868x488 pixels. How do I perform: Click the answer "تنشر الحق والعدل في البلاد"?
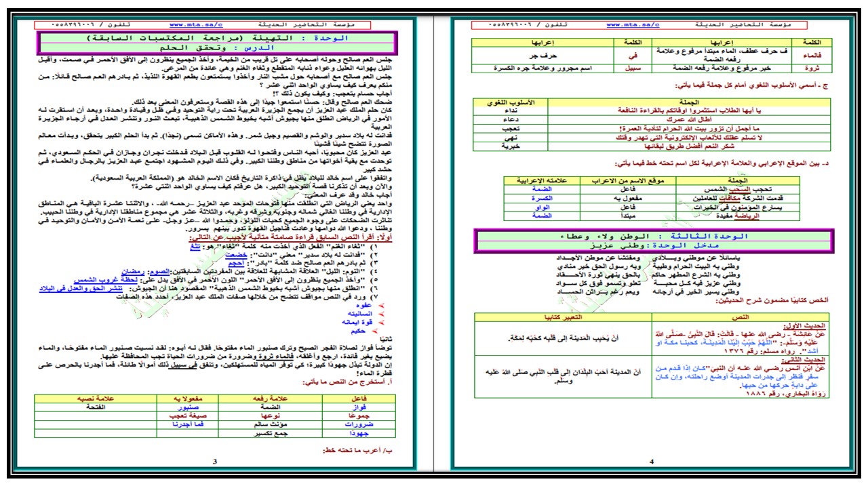(x=82, y=287)
